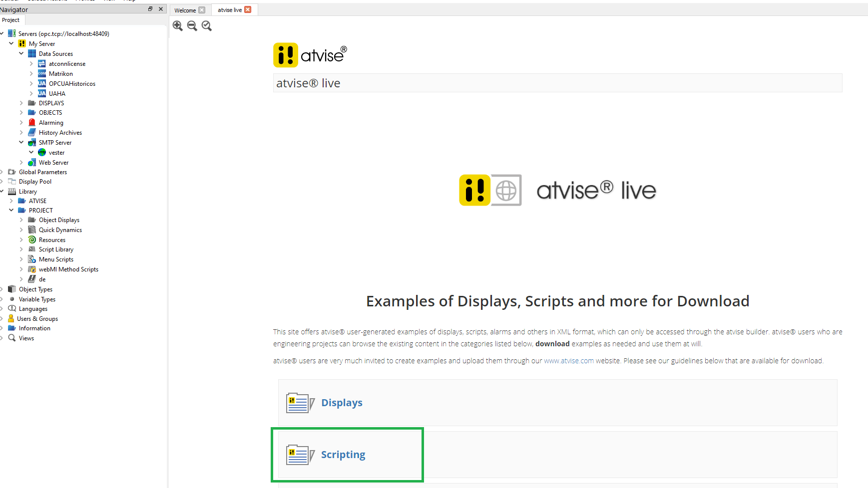Select the atvise live tab
868x488 pixels.
[x=230, y=10]
